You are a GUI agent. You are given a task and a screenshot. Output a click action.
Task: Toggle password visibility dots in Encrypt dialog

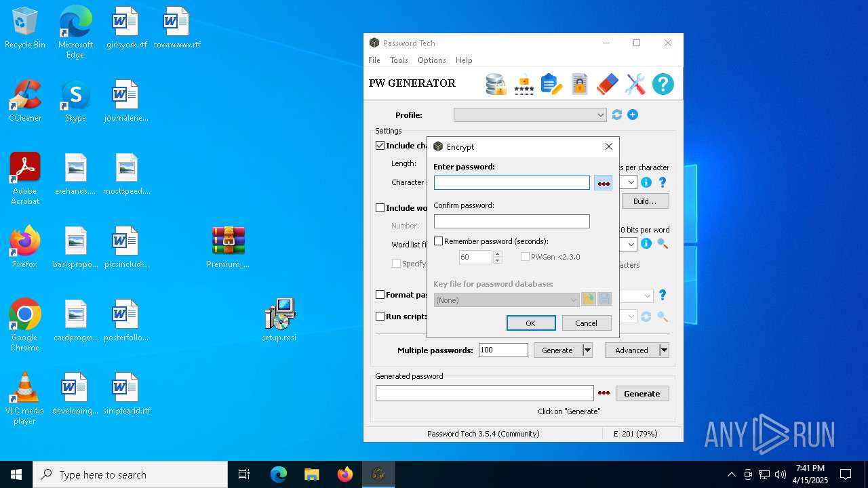click(x=604, y=183)
